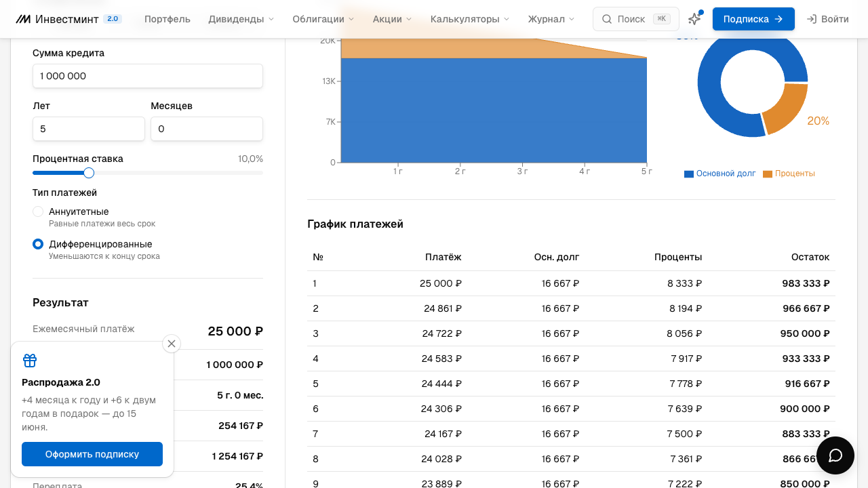Image resolution: width=868 pixels, height=488 pixels.
Task: Click the Инвестминт logo icon
Action: coord(24,19)
